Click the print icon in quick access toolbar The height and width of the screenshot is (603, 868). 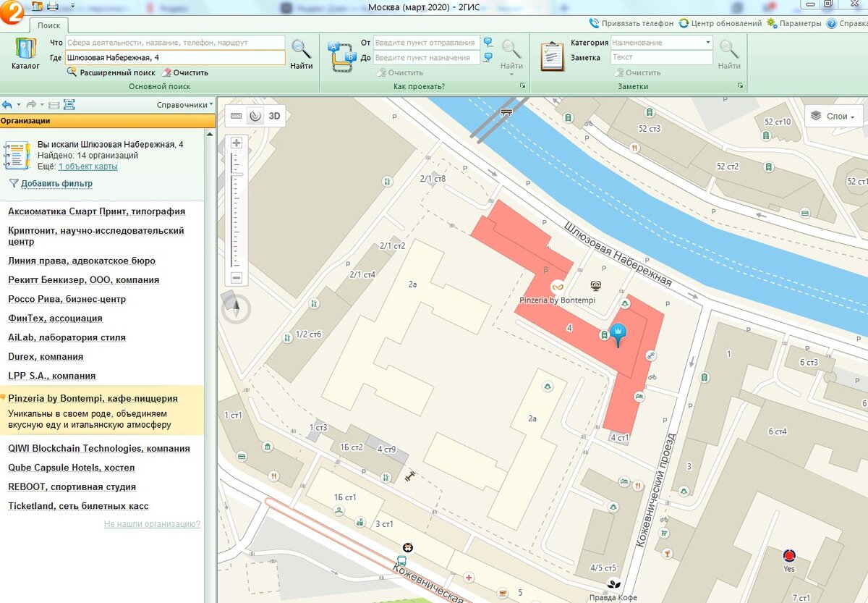pyautogui.click(x=52, y=6)
